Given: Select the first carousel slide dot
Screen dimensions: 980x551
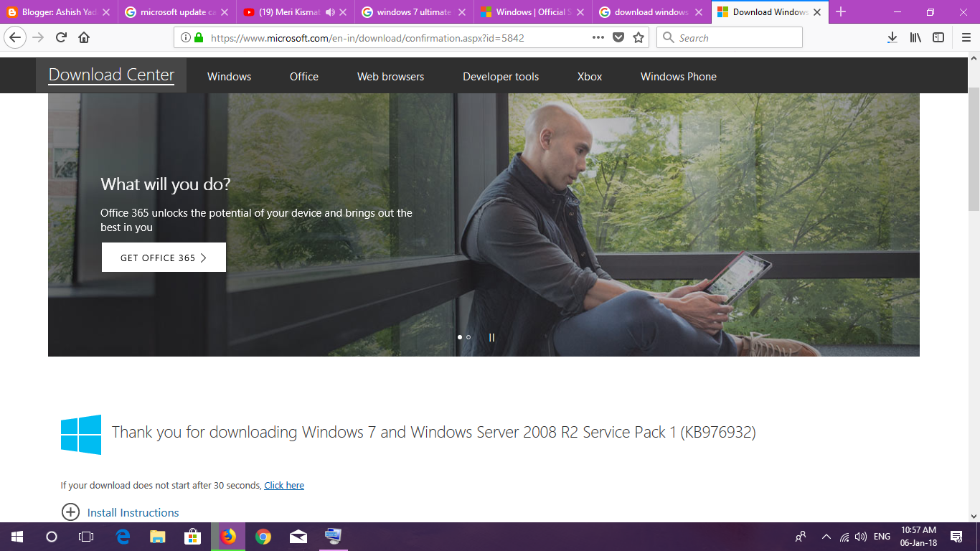Looking at the screenshot, I should click(x=460, y=337).
